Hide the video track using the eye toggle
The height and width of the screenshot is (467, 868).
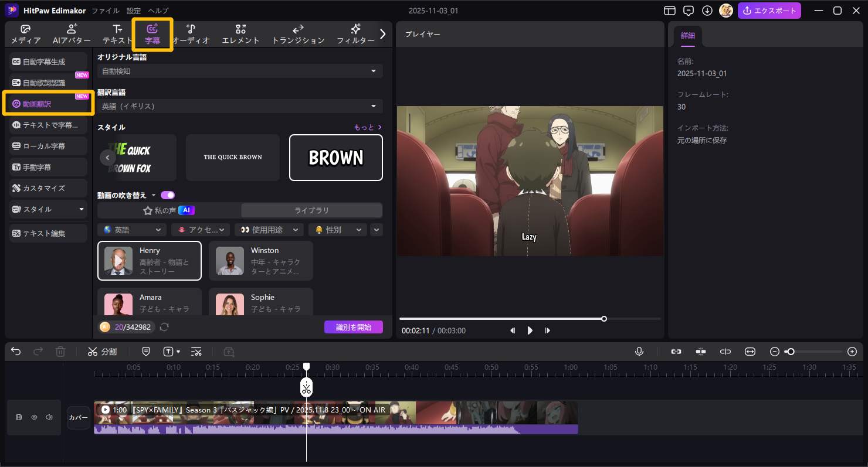34,417
